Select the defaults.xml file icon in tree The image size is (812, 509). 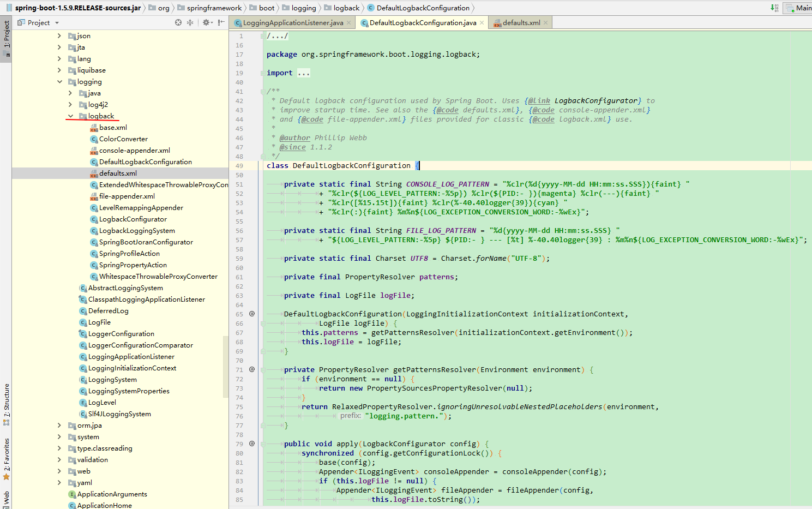94,173
